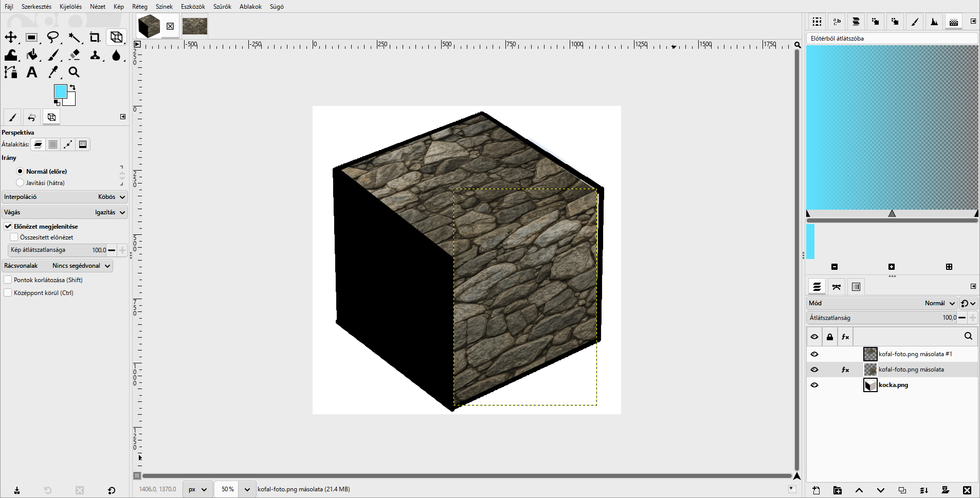Select the Move tool
Viewport: 980px width, 498px height.
(11, 37)
